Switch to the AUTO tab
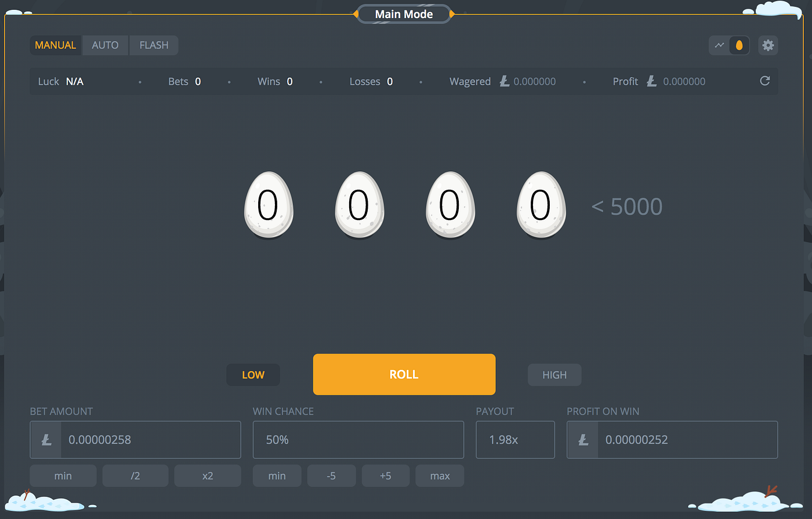 coord(105,45)
